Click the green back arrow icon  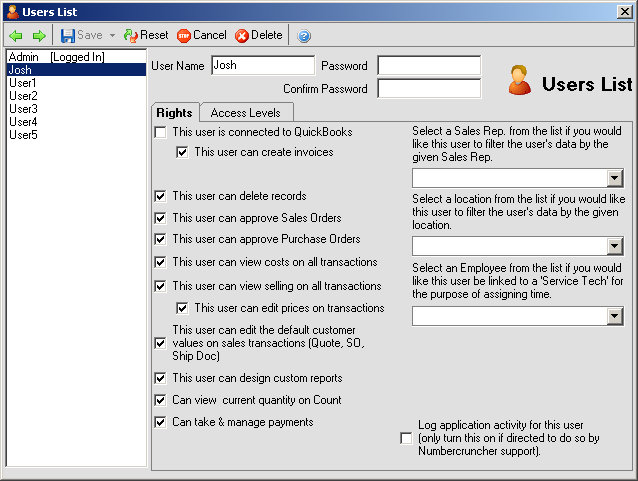point(16,35)
